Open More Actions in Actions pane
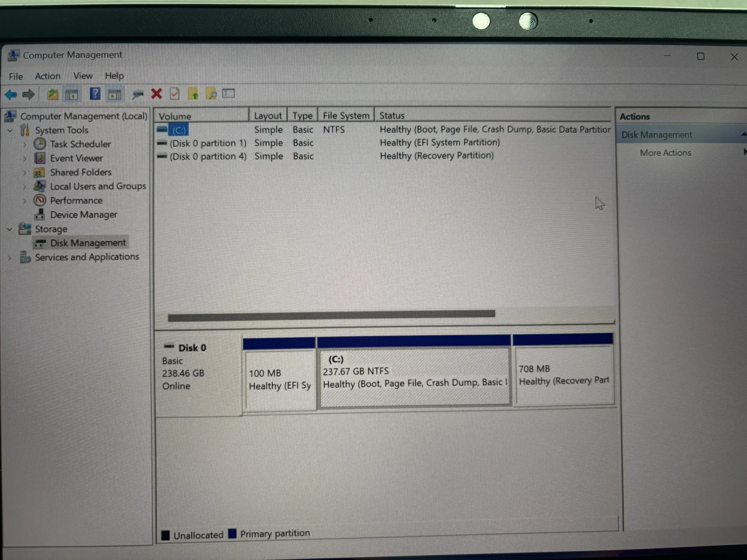The image size is (747, 560). 665,153
